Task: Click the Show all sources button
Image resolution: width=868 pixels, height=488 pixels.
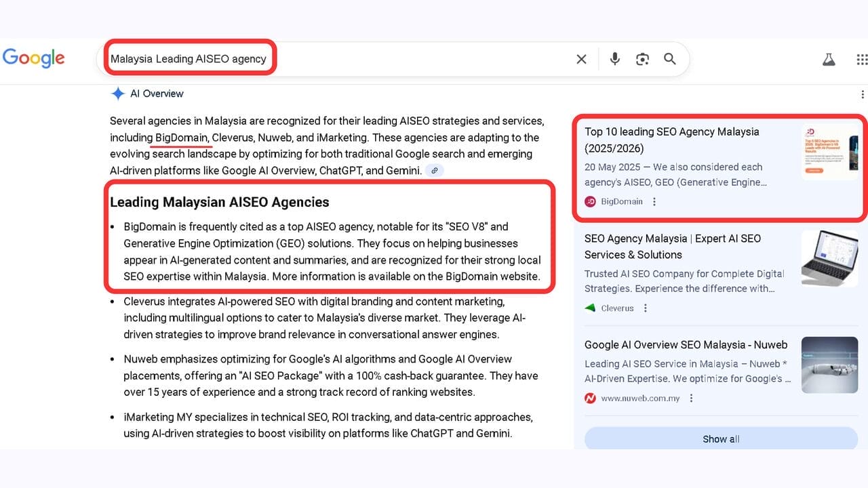Action: [720, 439]
